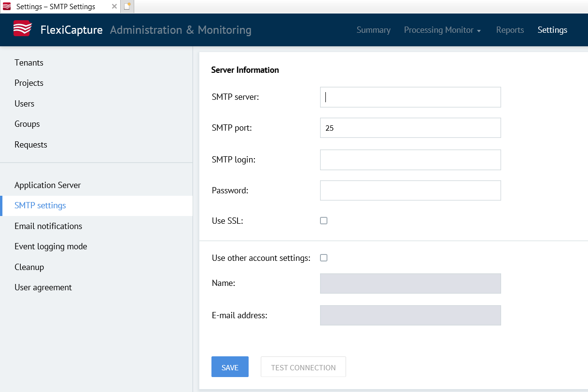Click the new tab icon beside the browser tab
Viewport: 588px width, 392px height.
(x=127, y=6)
